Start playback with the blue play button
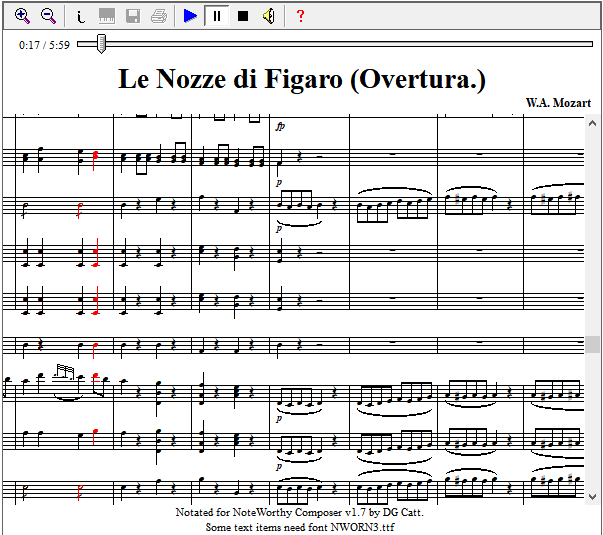The width and height of the screenshot is (603, 535). tap(190, 16)
